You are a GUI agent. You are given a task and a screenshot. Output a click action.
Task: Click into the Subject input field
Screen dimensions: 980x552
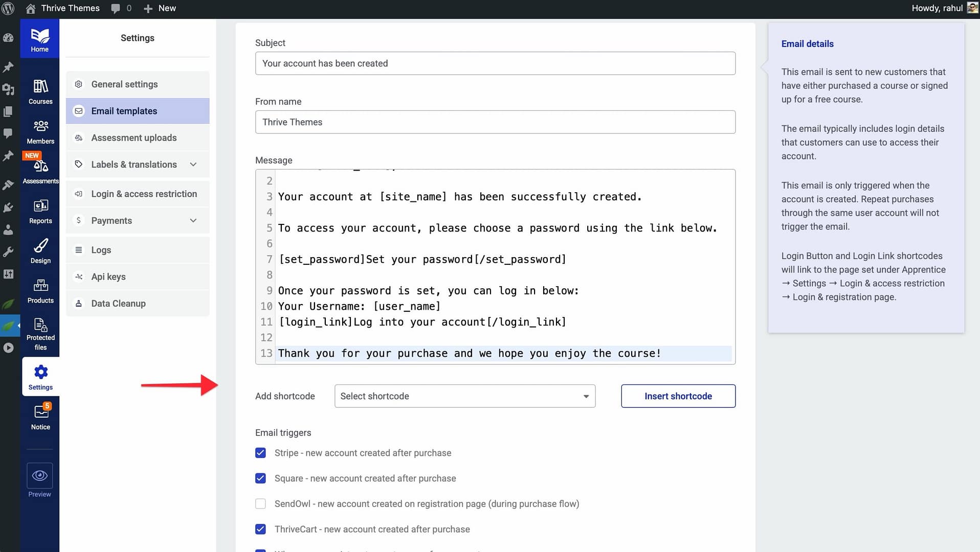coord(495,63)
